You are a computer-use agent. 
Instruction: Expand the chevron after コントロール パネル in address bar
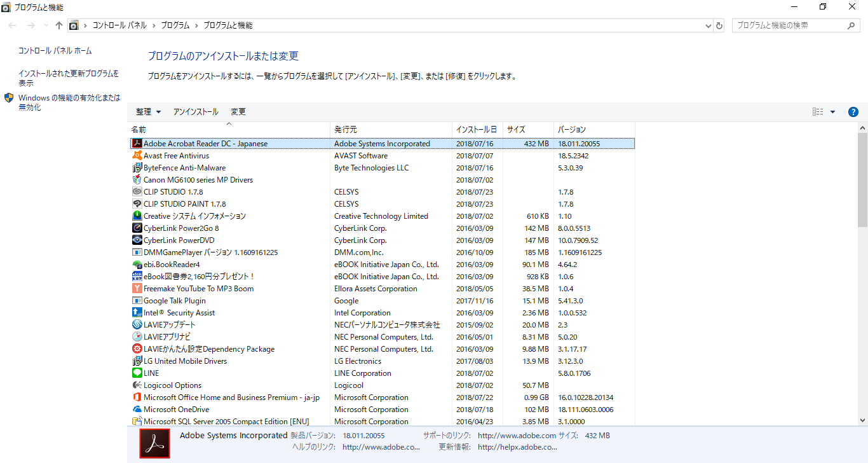pyautogui.click(x=153, y=25)
